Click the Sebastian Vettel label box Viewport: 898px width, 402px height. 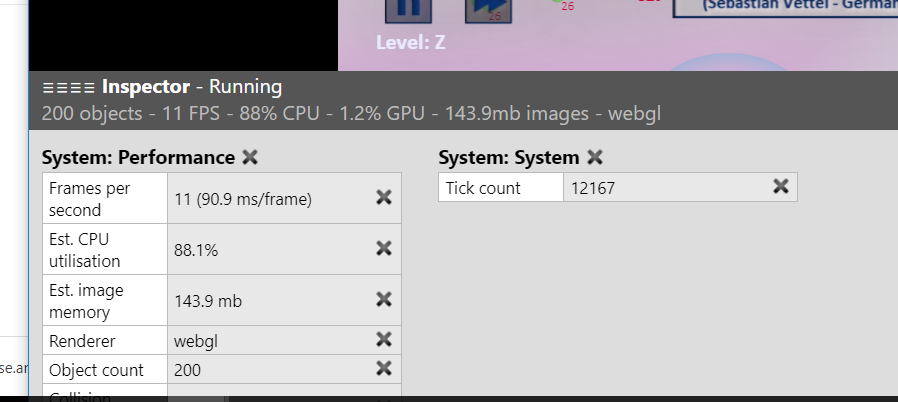pos(785,8)
